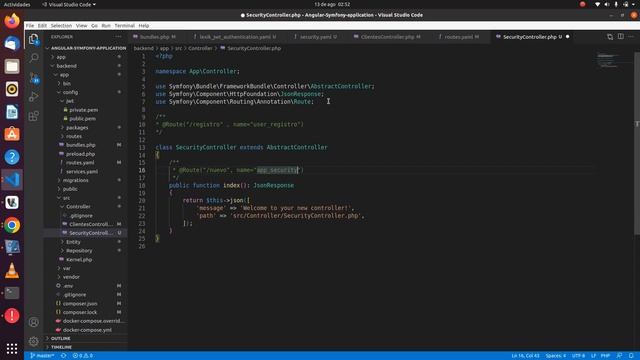Open the Accounts menu icon

pos(34,322)
